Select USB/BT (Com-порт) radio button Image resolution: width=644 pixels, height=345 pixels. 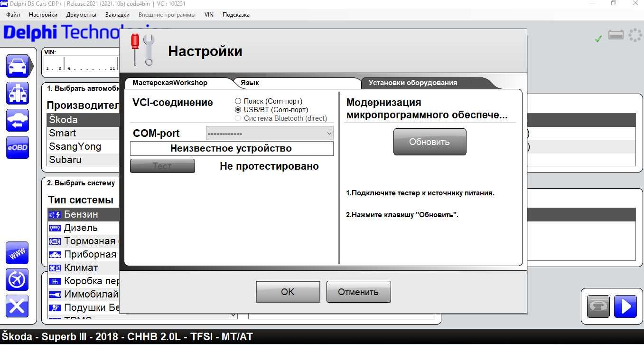(238, 110)
